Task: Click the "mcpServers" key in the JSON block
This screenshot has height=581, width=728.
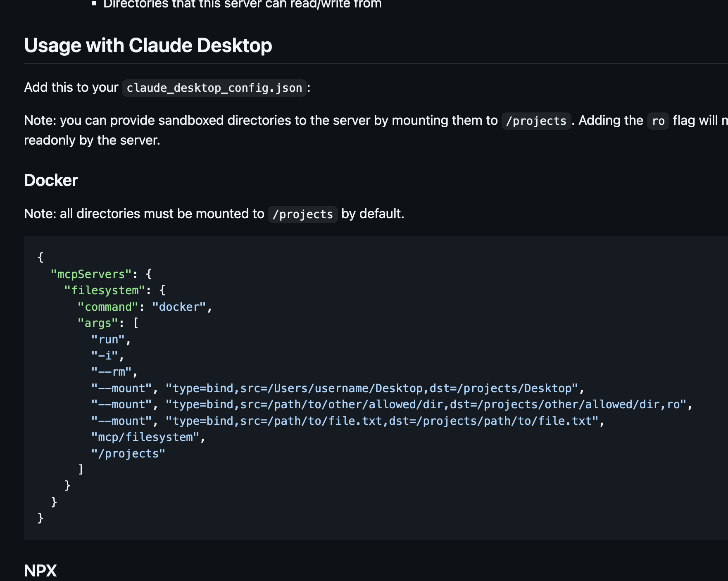Action: (x=91, y=274)
